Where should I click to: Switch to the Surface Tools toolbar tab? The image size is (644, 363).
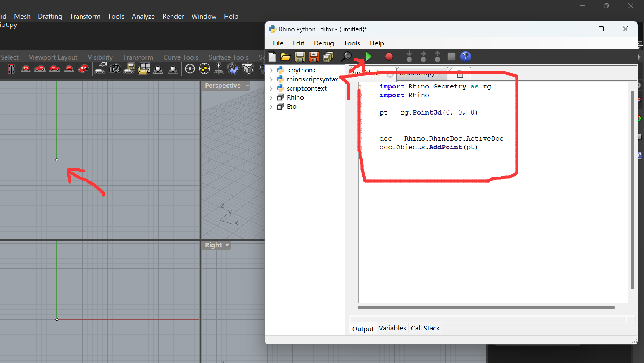coord(228,57)
